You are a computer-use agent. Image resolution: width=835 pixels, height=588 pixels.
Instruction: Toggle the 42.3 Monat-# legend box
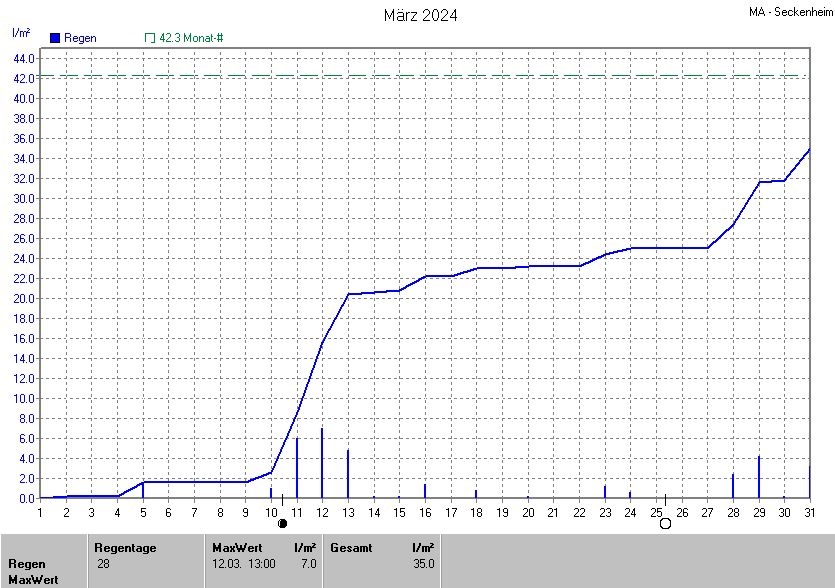150,38
